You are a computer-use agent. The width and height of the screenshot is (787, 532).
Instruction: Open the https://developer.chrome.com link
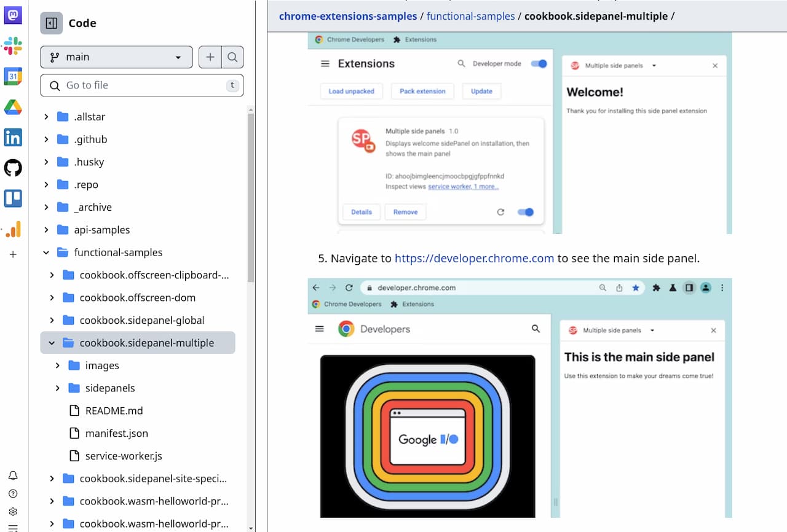475,259
